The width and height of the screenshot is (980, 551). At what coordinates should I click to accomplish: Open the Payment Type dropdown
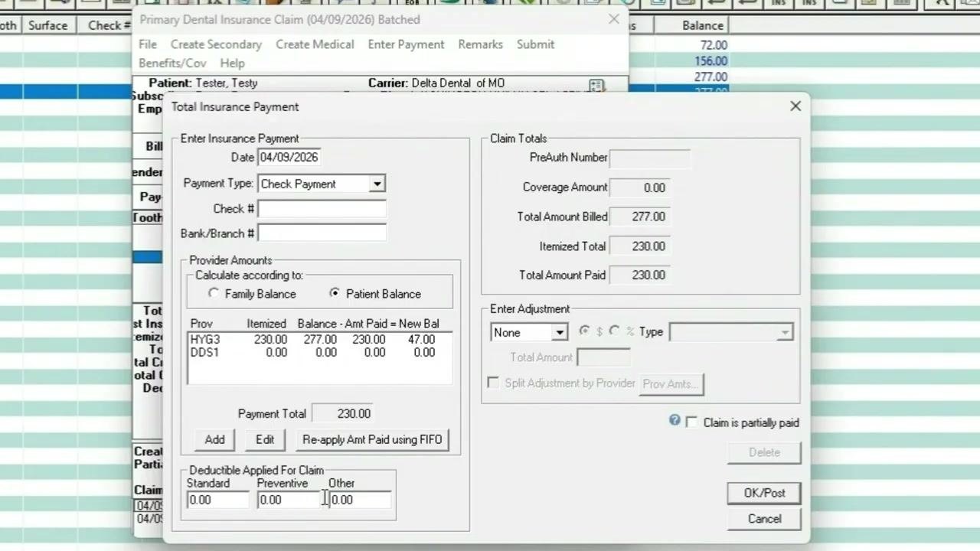(377, 184)
